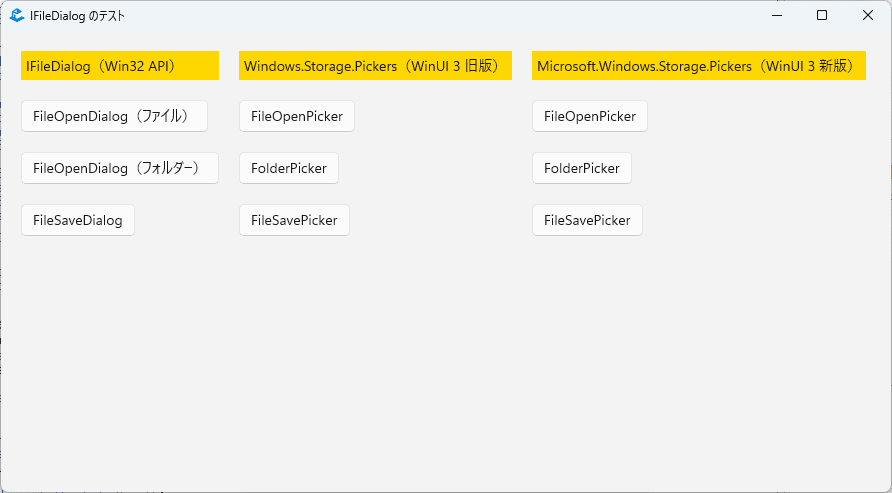
Task: Click the app icon in the title bar
Action: 16,15
